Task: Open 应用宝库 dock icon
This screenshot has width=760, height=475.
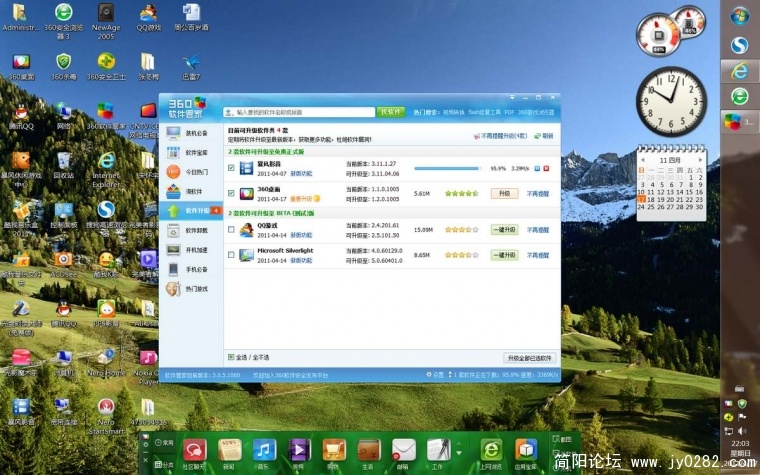Action: click(526, 455)
